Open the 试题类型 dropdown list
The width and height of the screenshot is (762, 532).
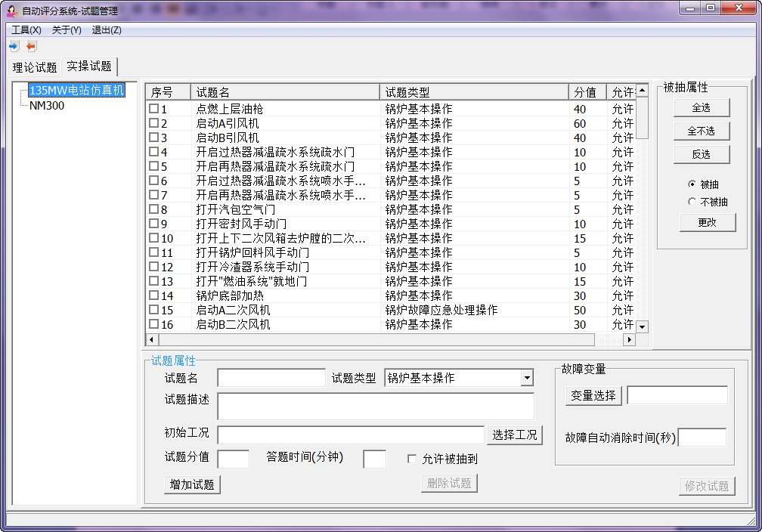pos(526,378)
